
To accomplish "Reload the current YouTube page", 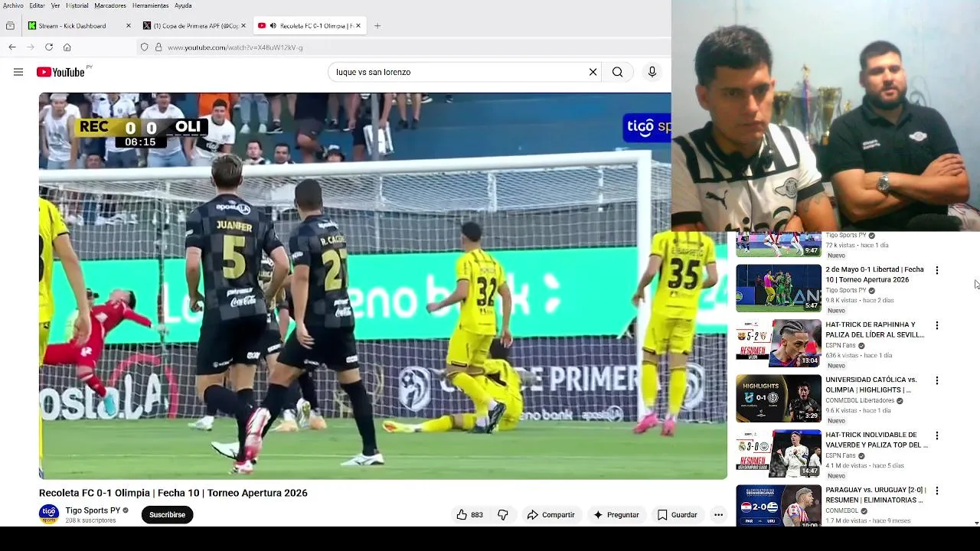I will tap(49, 47).
